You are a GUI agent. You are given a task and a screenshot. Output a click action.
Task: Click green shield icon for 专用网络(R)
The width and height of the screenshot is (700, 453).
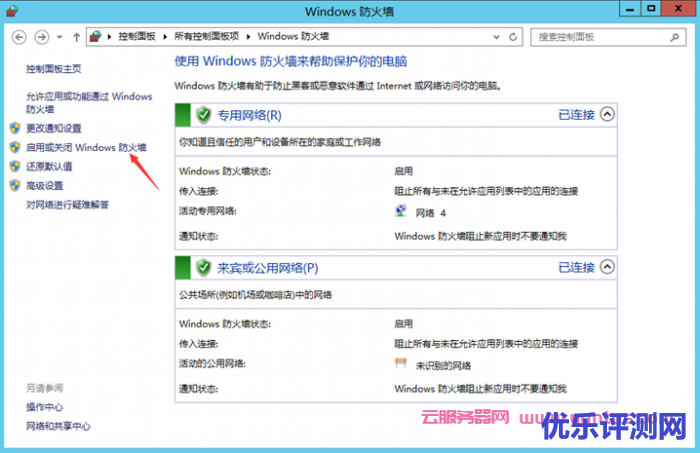coord(204,115)
